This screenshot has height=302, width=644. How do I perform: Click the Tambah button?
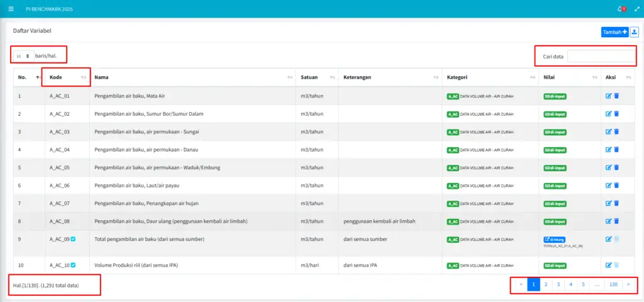click(x=614, y=32)
